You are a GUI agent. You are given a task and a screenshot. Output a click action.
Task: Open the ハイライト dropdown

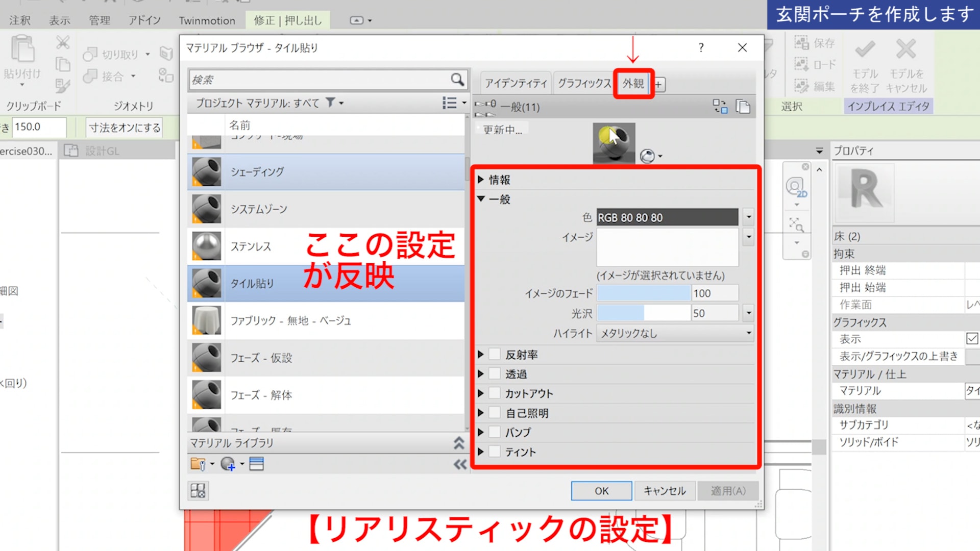point(675,333)
